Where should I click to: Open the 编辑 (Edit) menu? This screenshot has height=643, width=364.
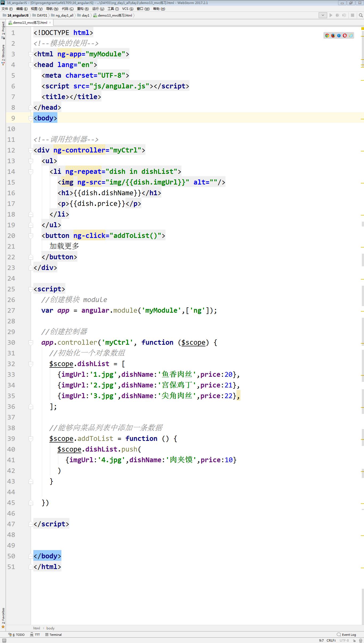point(22,9)
